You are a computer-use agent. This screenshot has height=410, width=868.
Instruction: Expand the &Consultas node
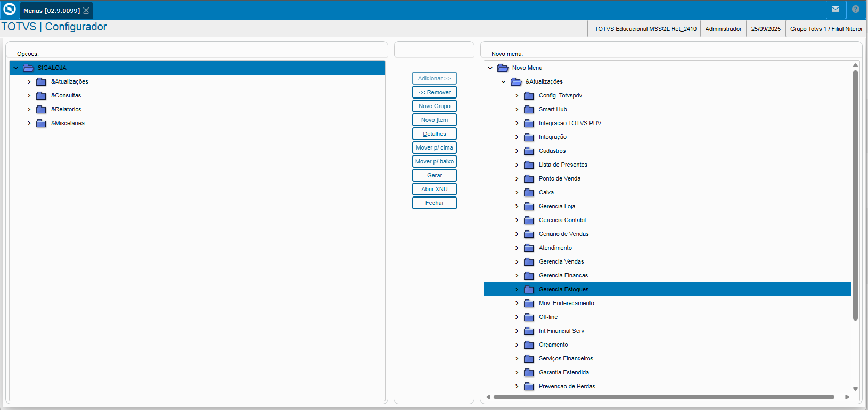(x=29, y=95)
